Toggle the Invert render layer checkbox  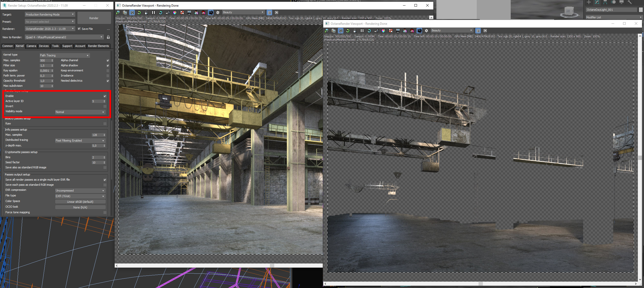pyautogui.click(x=105, y=106)
